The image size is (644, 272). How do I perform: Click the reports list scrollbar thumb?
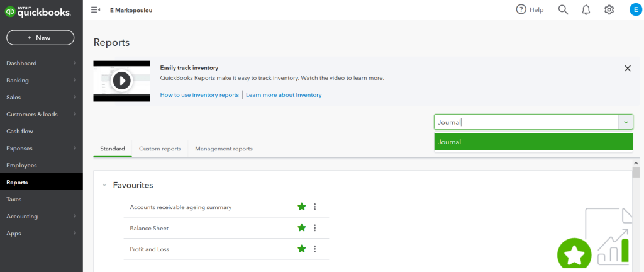coord(636,172)
